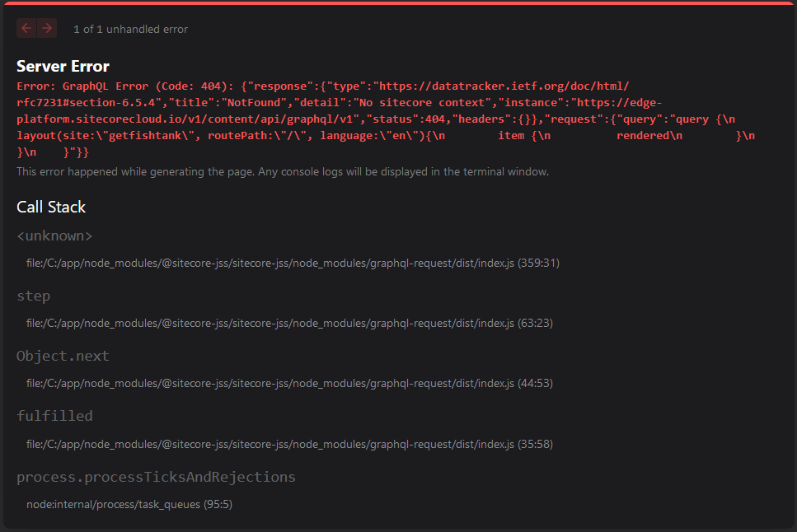Expand the 'Object.next' call stack frame
The image size is (797, 532).
coord(63,356)
